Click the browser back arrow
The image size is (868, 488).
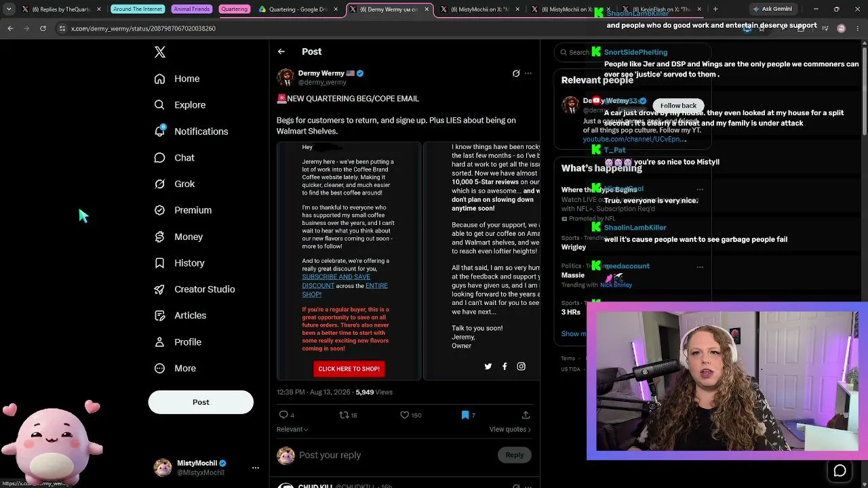pyautogui.click(x=10, y=28)
